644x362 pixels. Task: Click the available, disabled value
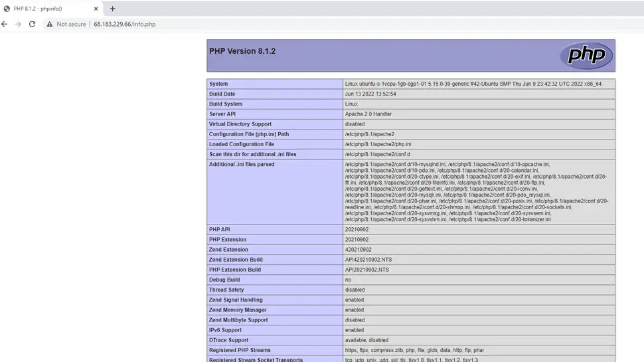click(x=366, y=340)
